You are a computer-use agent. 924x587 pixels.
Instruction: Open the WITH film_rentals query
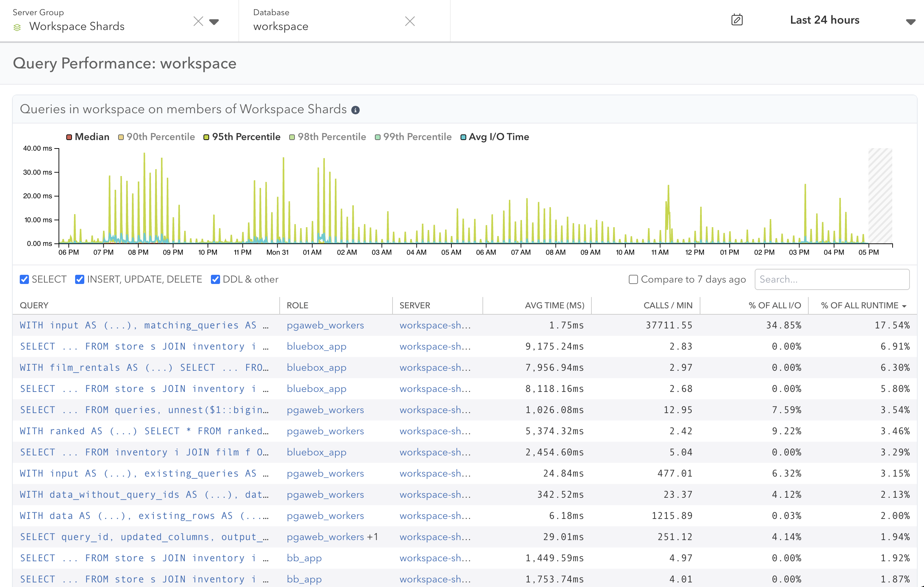click(x=144, y=368)
